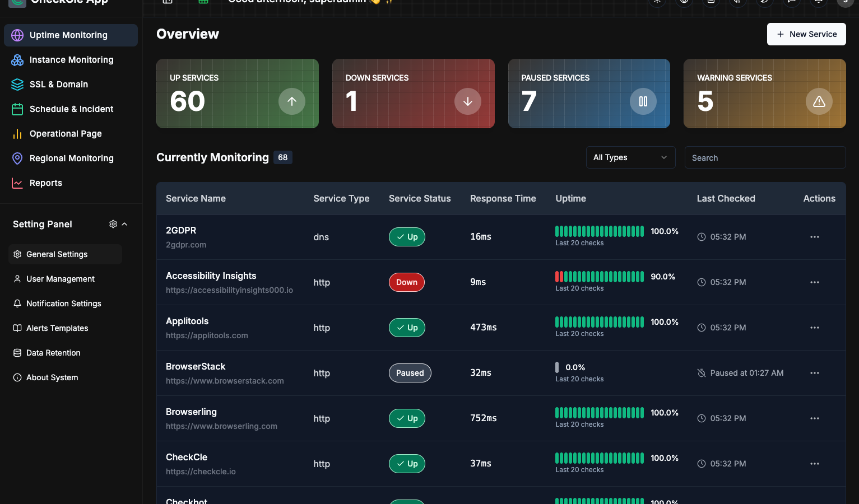Click the SSL & Domain layers icon
Screen dimensions: 859x504
pyautogui.click(x=17, y=85)
